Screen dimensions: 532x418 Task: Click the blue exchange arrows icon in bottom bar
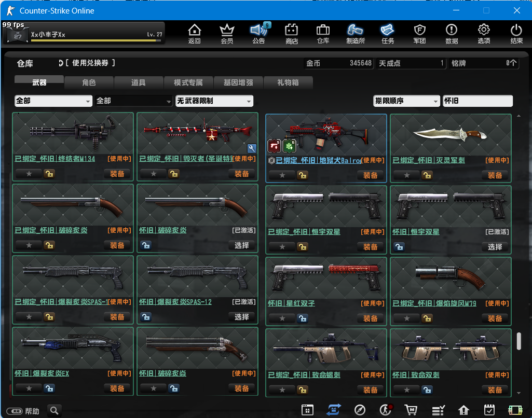pyautogui.click(x=334, y=410)
